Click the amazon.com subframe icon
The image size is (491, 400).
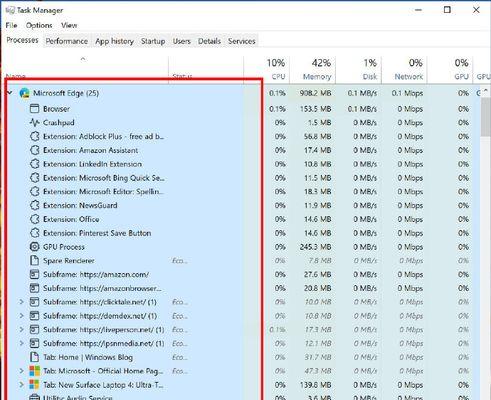(34, 275)
